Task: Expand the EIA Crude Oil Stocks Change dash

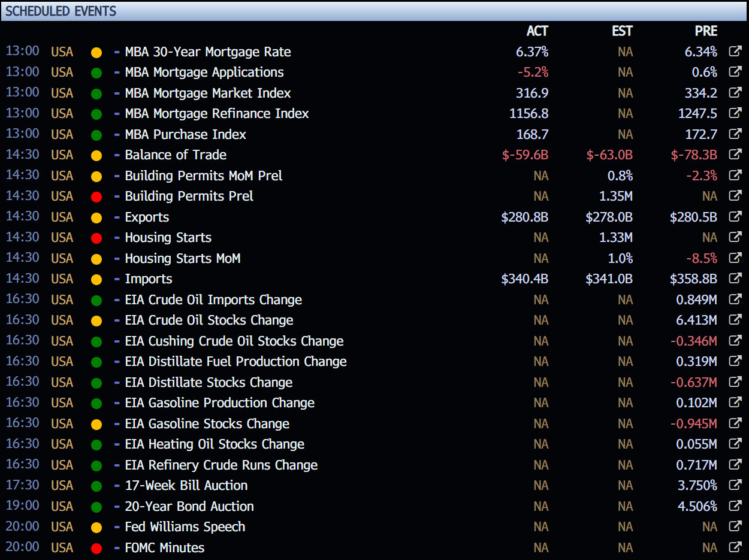Action: coord(117,320)
